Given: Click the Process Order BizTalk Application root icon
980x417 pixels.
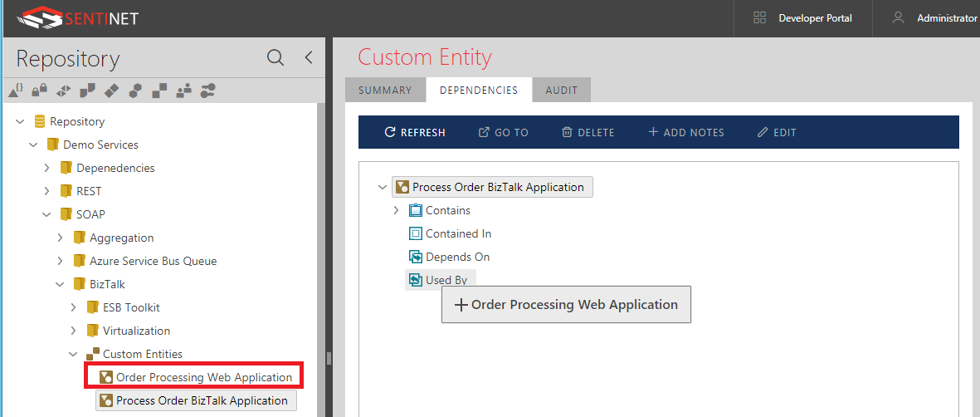Looking at the screenshot, I should [x=402, y=187].
